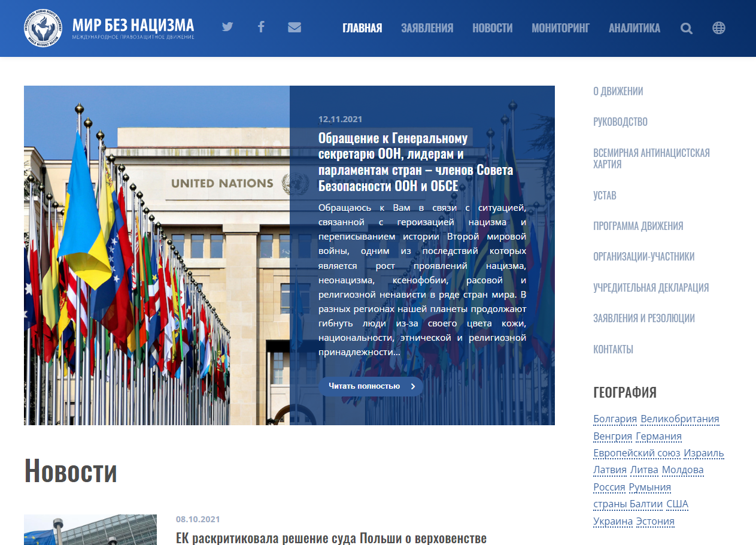Screen dimensions: 756x545
Task: Click the email envelope icon
Action: click(294, 27)
